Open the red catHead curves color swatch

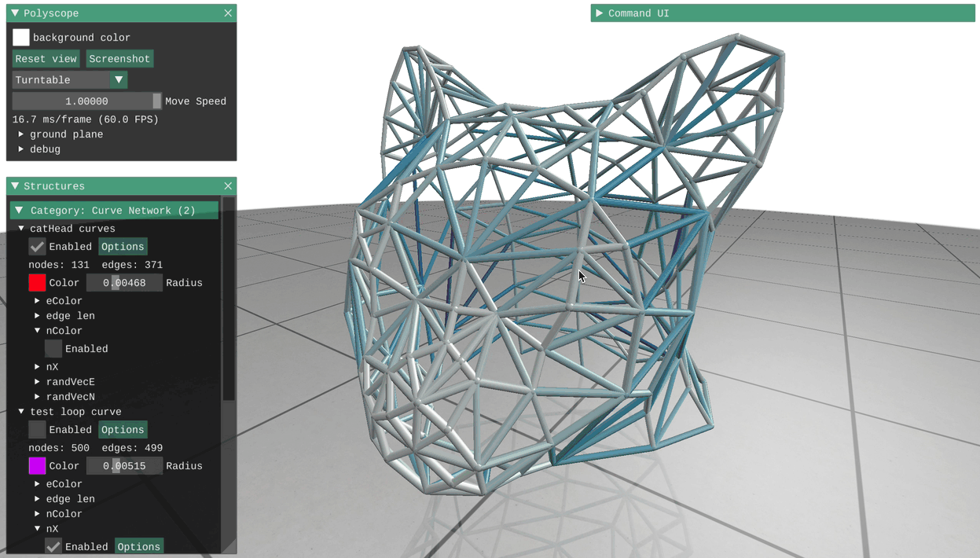point(37,283)
